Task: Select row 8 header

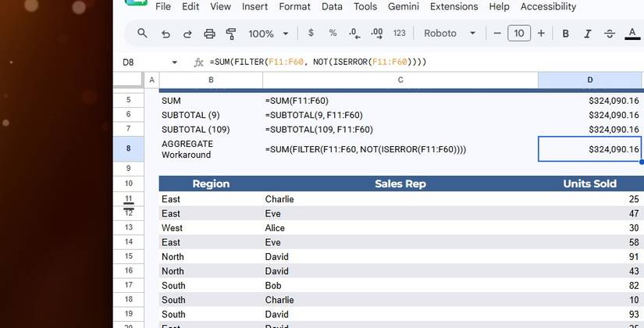Action: pos(129,149)
